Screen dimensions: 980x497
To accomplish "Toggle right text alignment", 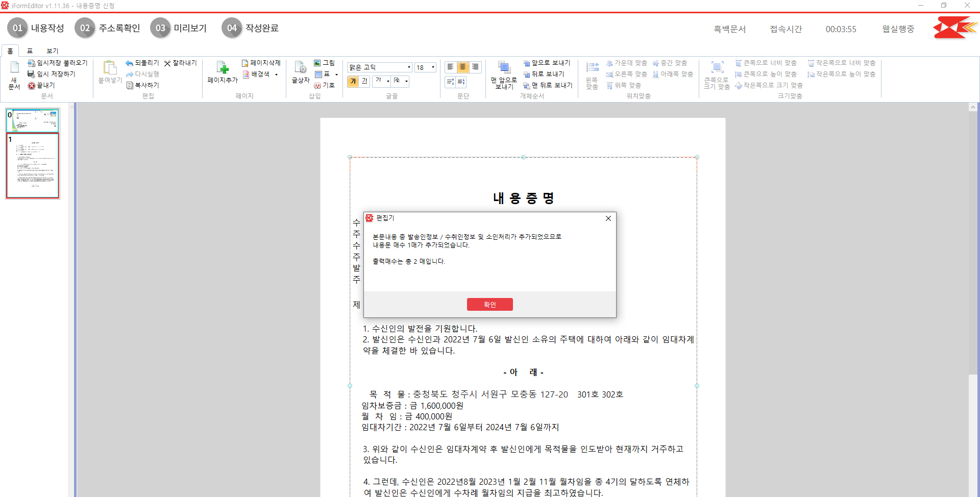I will 475,67.
